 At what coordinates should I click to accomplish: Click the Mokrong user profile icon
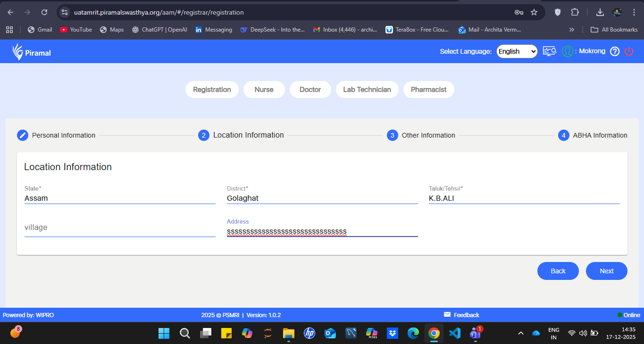point(567,51)
